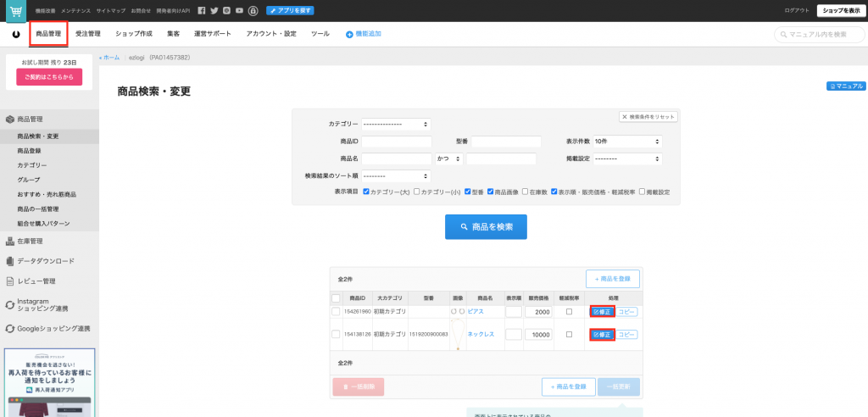This screenshot has height=417, width=868.
Task: Expand the 表示件数 dropdown showing 10件
Action: [x=627, y=141]
